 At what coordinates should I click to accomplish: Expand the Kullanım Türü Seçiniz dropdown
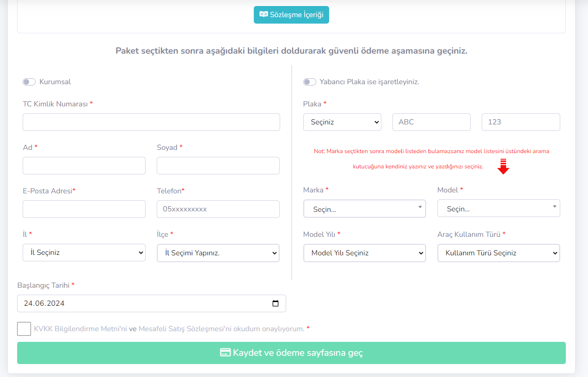click(499, 253)
